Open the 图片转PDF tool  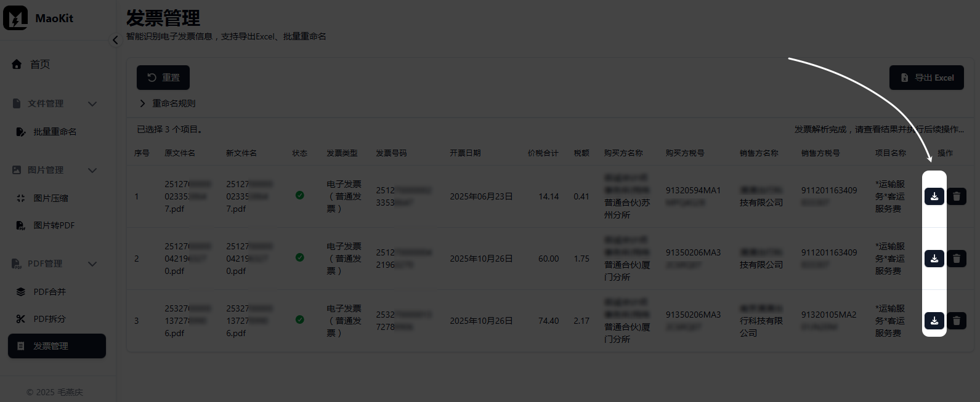[54, 225]
